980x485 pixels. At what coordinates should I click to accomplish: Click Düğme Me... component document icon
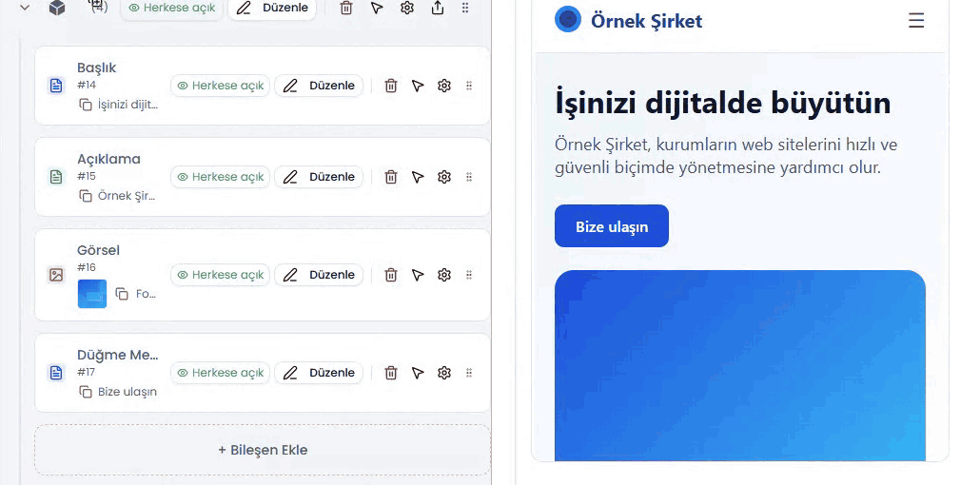coord(56,373)
